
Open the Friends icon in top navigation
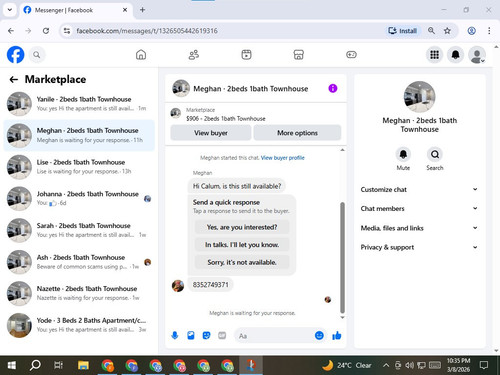click(194, 55)
